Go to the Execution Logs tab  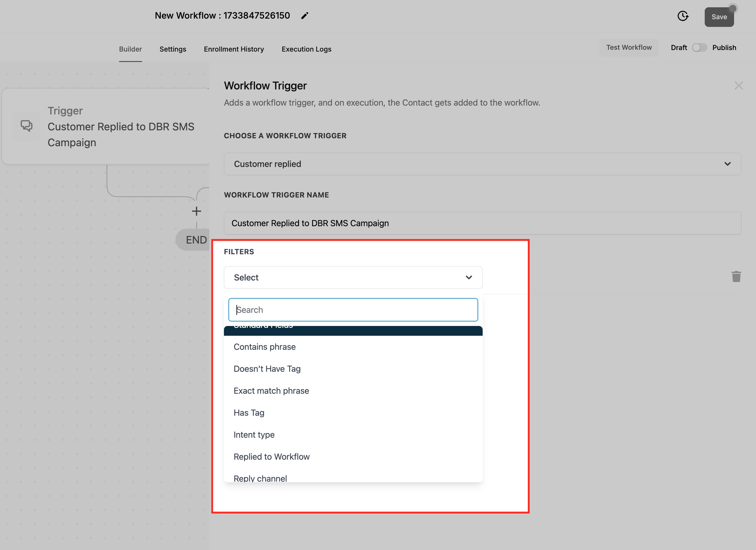(306, 49)
